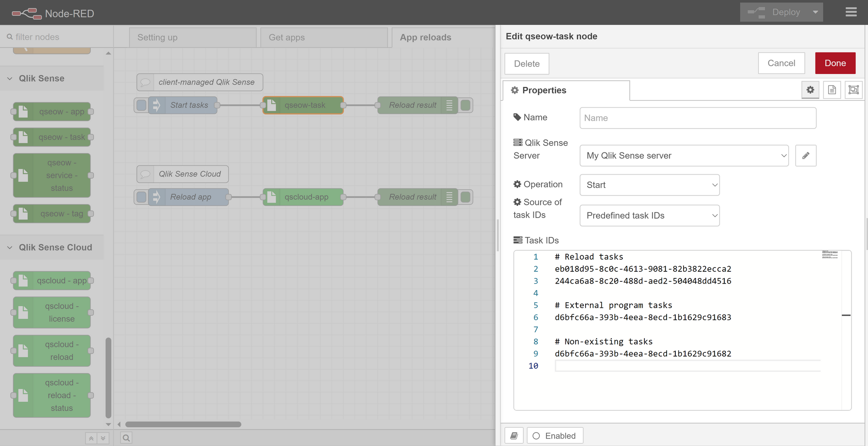Click the Delete button in edit panel
868x446 pixels.
(527, 64)
